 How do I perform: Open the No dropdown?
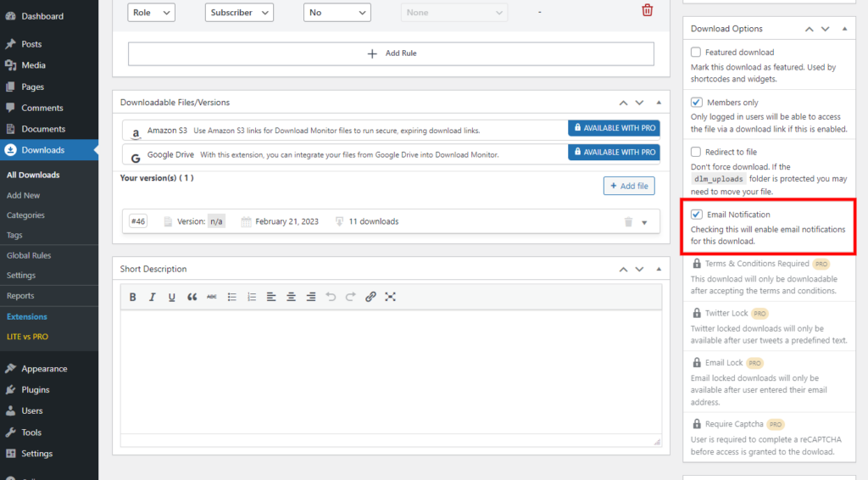[x=337, y=12]
